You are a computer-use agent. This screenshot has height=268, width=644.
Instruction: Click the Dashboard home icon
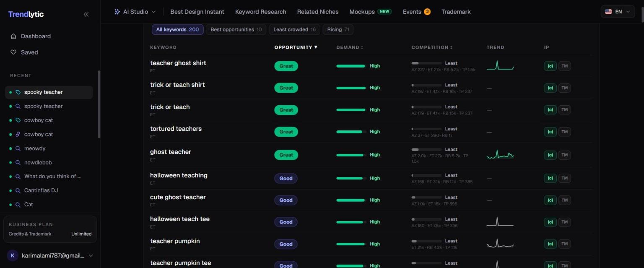click(13, 36)
